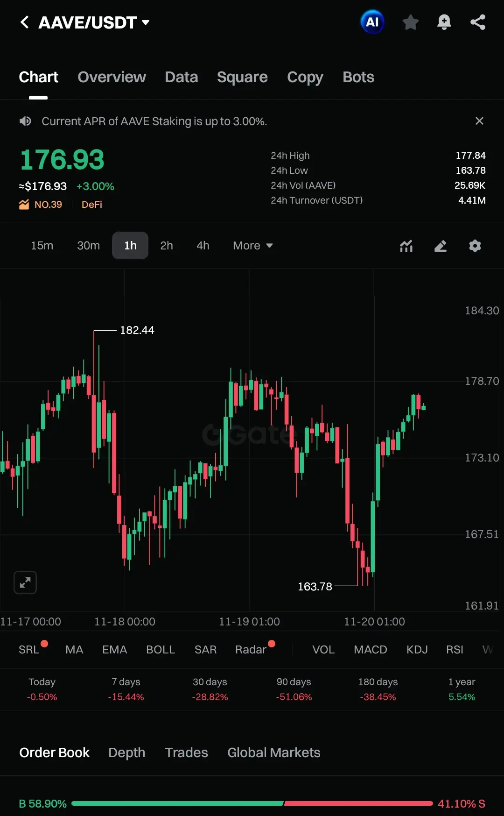Viewport: 504px width, 816px height.
Task: Toggle the MA indicator
Action: (74, 650)
